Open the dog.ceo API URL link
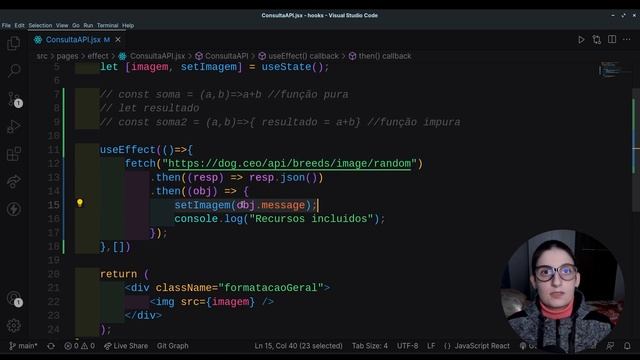Screen dimensions: 640x360 [x=289, y=164]
